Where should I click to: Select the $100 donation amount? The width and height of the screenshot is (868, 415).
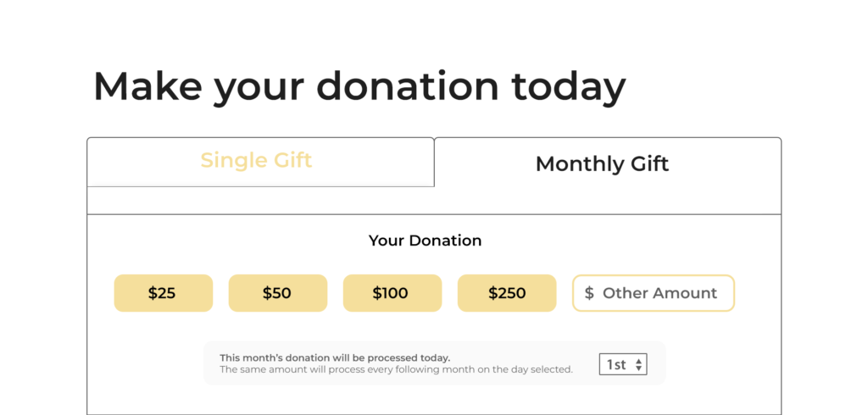click(391, 293)
